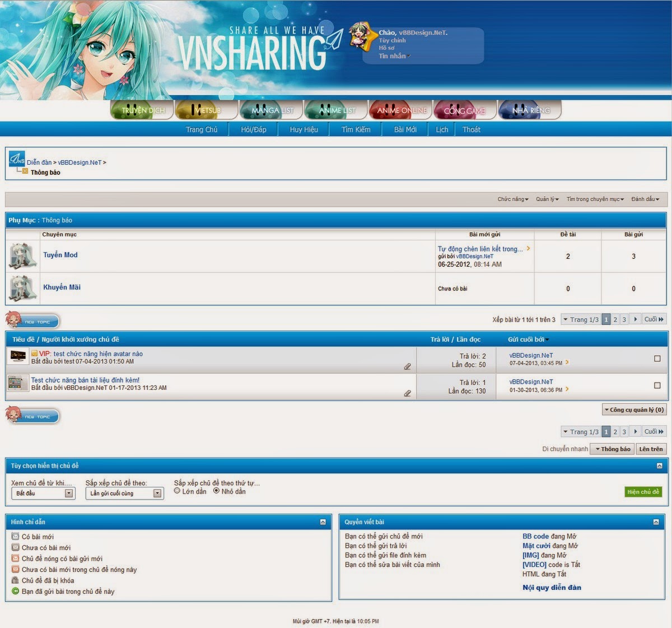
Task: Open 'Tìm Kiếm' in navigation bar
Action: coord(356,129)
